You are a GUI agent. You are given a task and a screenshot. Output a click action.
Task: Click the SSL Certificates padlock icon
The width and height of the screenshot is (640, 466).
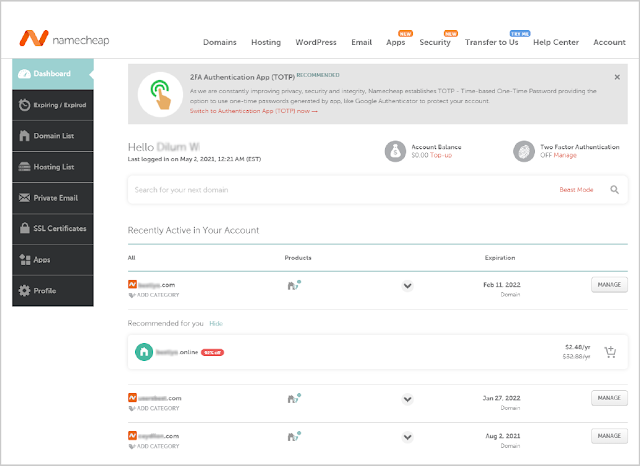[x=24, y=228]
